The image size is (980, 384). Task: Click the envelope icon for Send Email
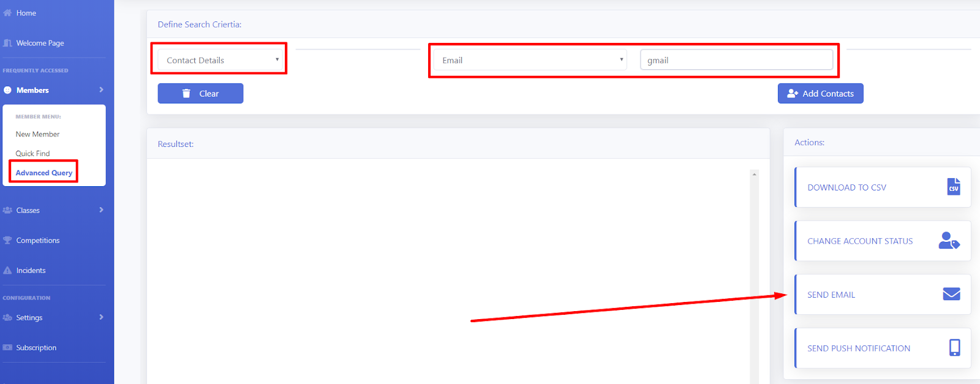pos(951,294)
